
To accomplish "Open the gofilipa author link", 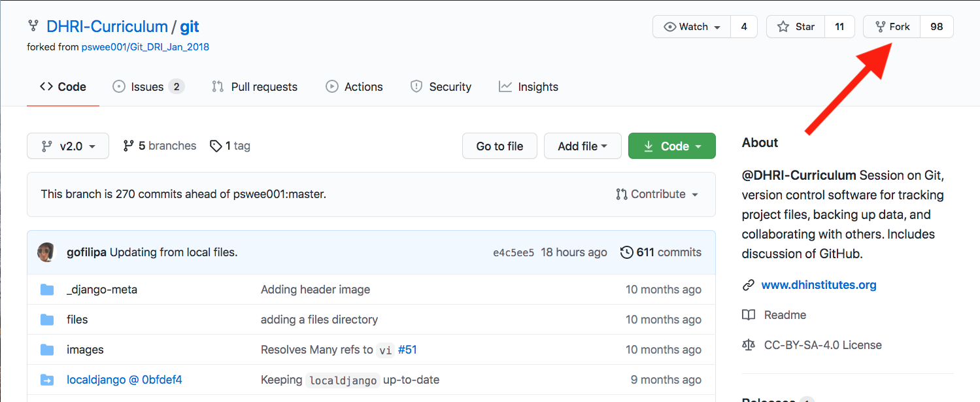I will tap(86, 252).
